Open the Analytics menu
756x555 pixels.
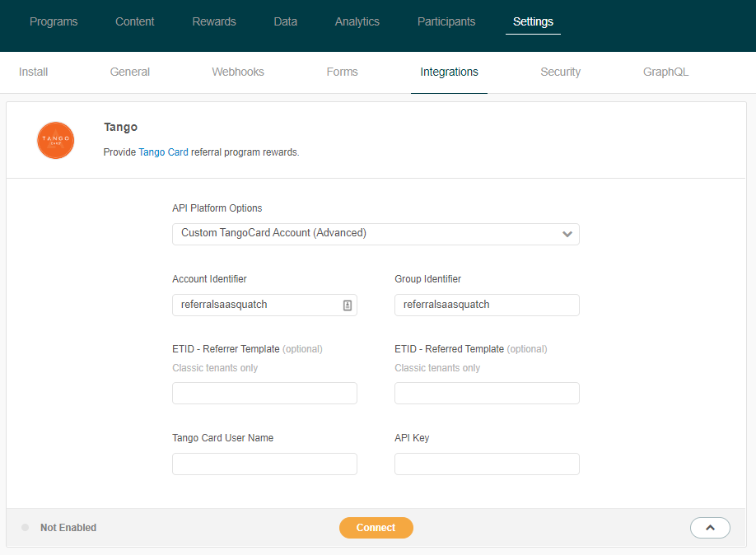click(357, 21)
